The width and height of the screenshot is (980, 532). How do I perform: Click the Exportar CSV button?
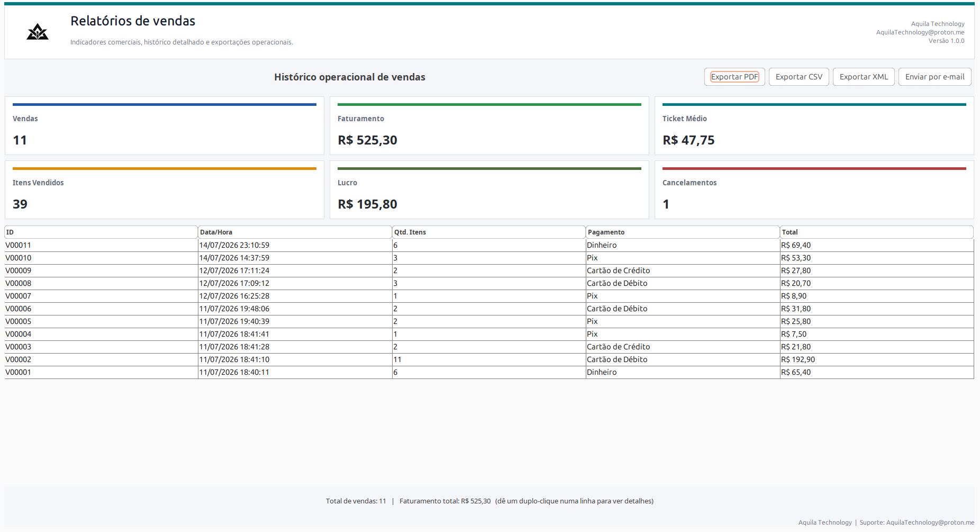[x=799, y=77]
